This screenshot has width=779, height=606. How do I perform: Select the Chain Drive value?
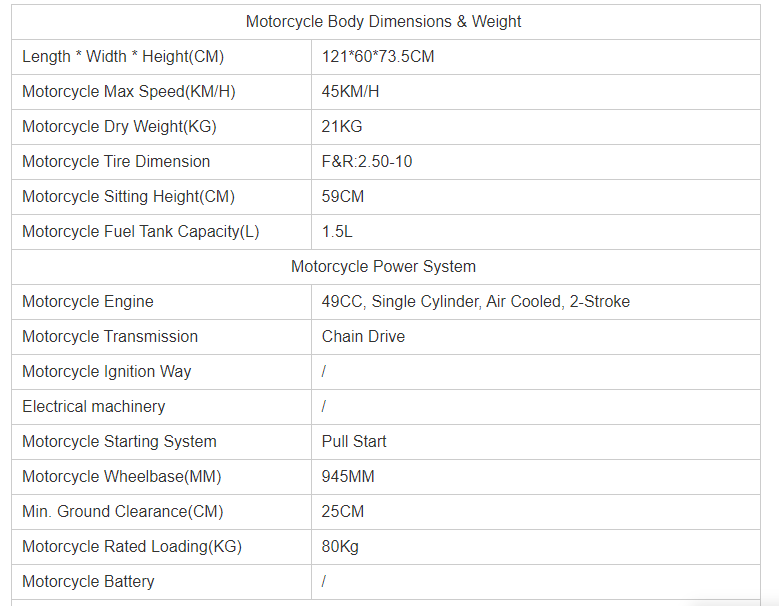point(363,336)
